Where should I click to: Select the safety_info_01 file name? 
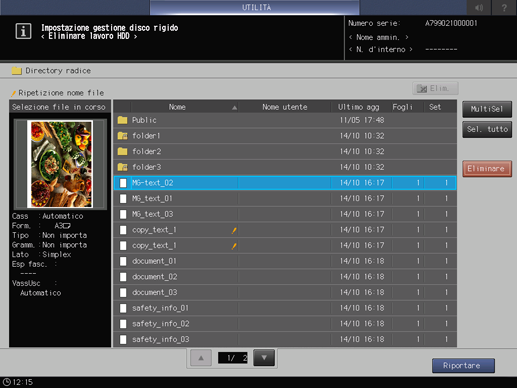(x=160, y=308)
